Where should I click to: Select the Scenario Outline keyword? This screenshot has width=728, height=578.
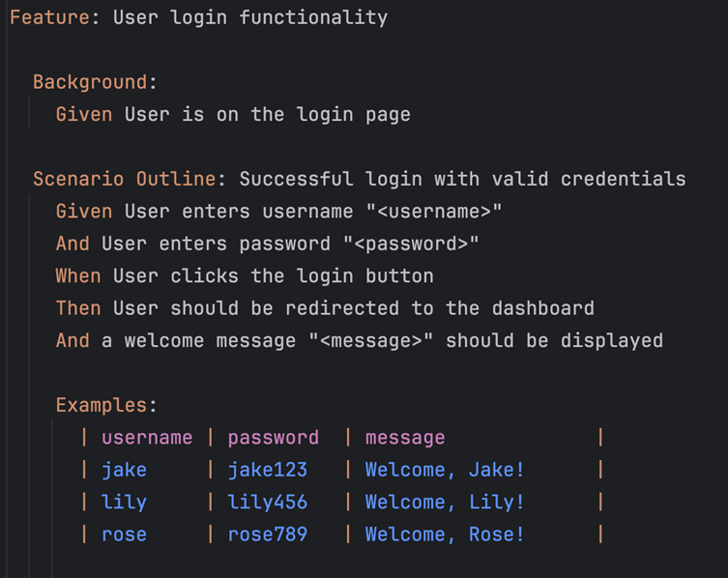pyautogui.click(x=125, y=179)
